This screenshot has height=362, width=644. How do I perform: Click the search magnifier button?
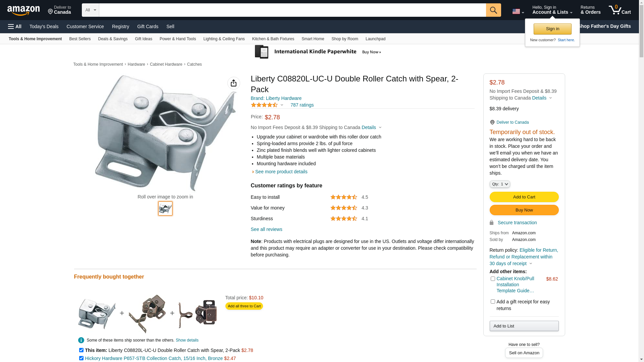pyautogui.click(x=493, y=10)
